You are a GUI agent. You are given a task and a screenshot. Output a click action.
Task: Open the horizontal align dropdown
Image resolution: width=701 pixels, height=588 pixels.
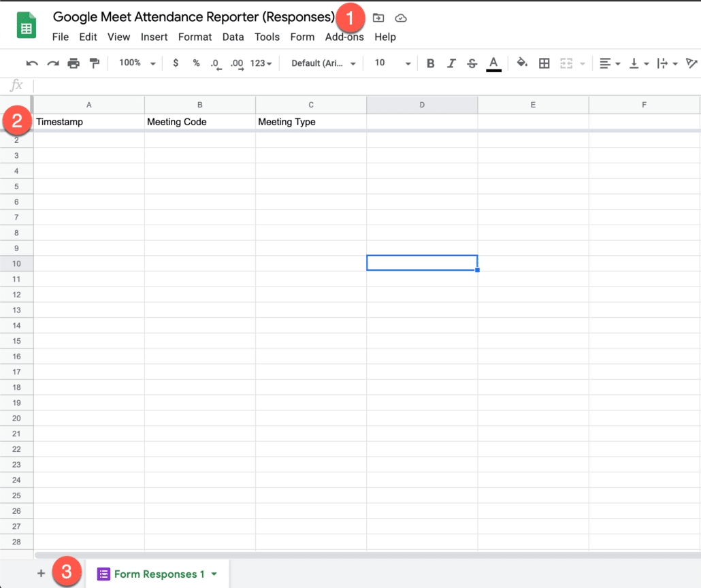point(610,63)
